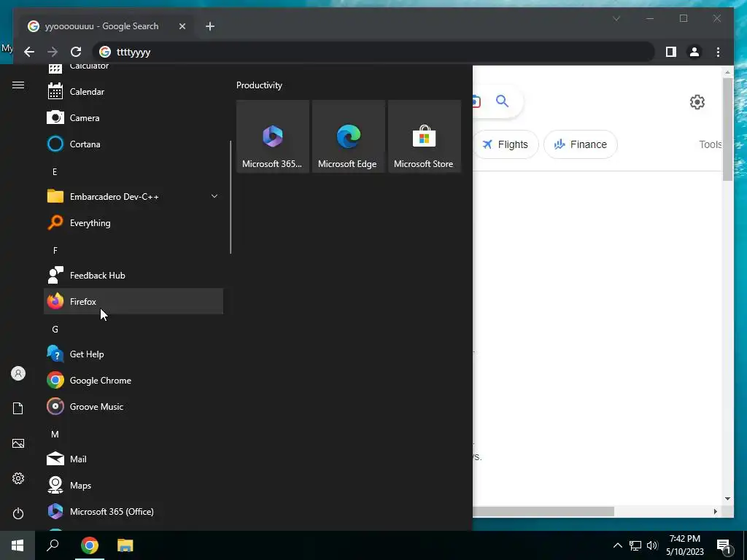Click the Windows Start button
The width and height of the screenshot is (747, 560).
[18, 545]
